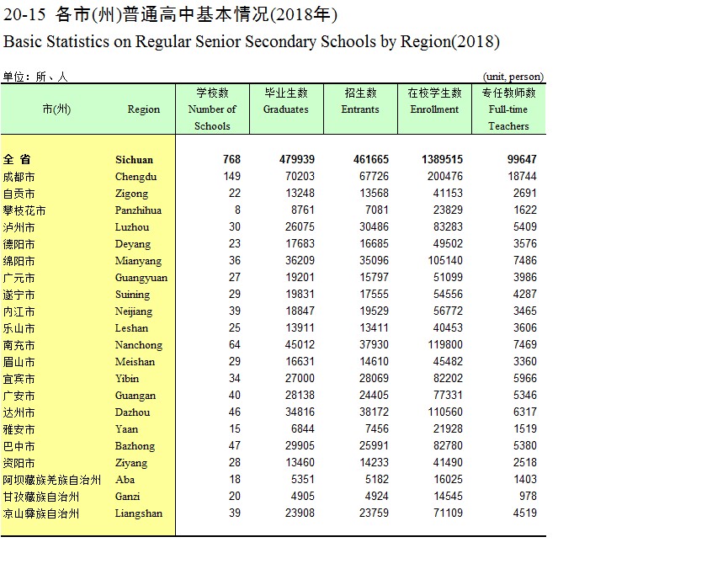
Task: Select the Chinese title '各市(州)普通高中基本情况(2018年)'
Action: pyautogui.click(x=196, y=14)
